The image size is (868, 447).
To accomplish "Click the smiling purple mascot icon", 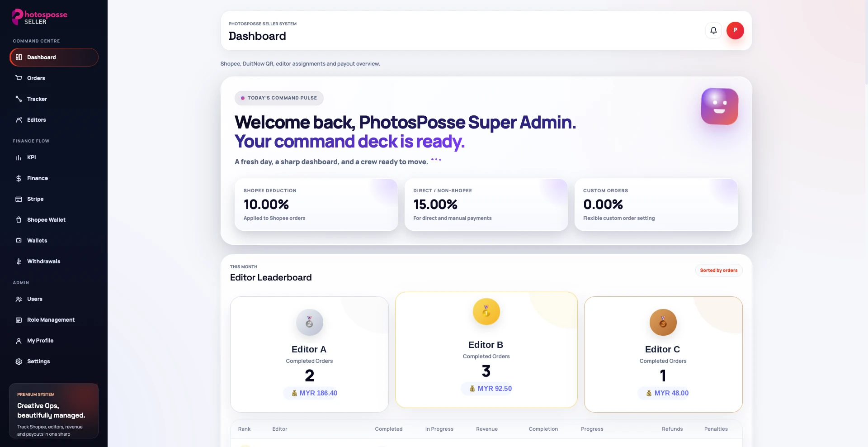I will (719, 106).
